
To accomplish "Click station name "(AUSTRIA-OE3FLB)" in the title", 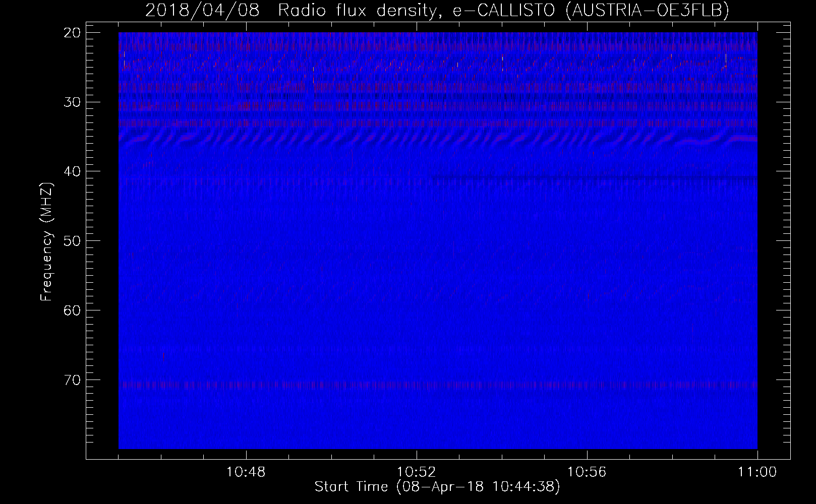I will (x=647, y=10).
